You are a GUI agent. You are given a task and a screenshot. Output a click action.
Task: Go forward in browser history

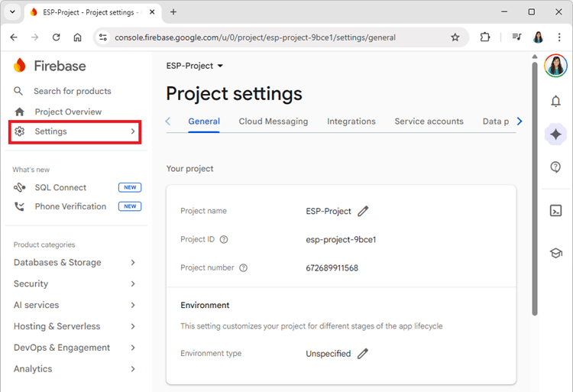(34, 37)
